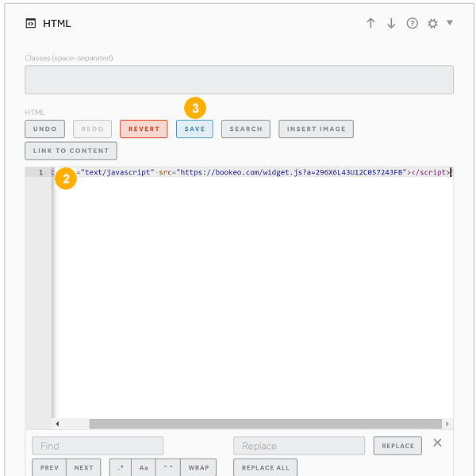Click the Undo button

click(44, 129)
